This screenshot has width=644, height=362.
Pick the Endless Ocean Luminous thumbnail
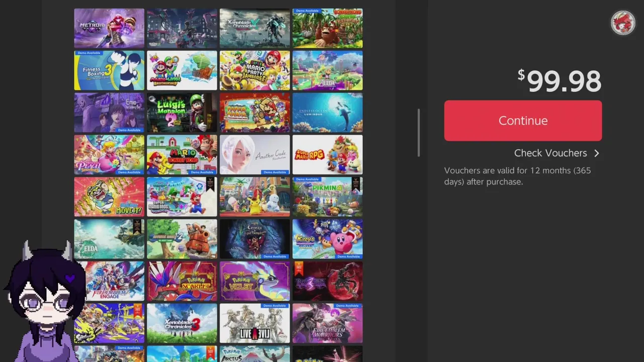click(328, 113)
